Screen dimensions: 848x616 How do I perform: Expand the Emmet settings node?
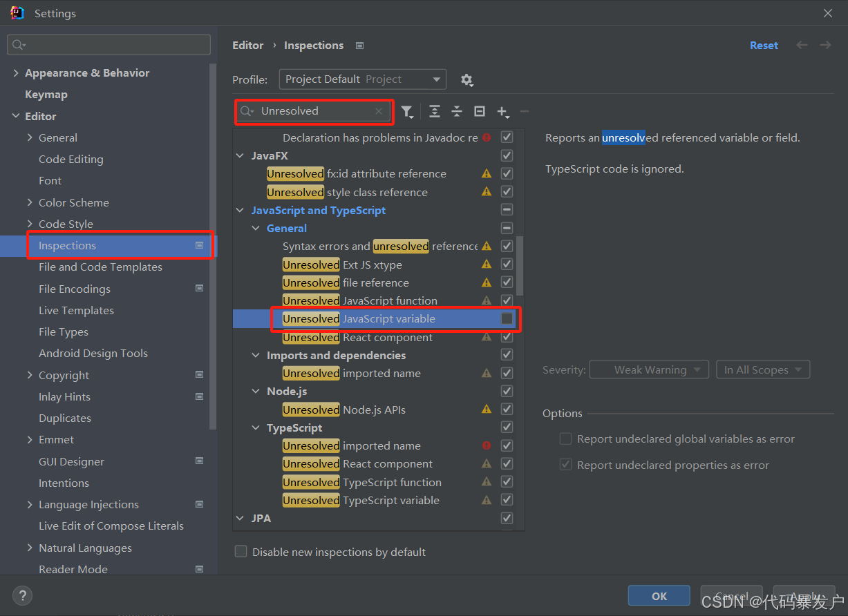(x=30, y=440)
